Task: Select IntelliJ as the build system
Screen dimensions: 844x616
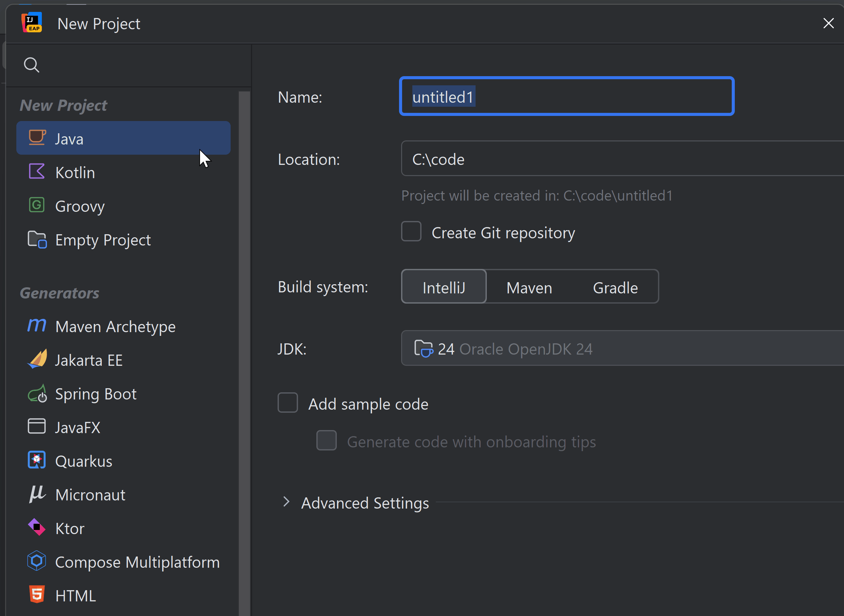Action: point(444,287)
